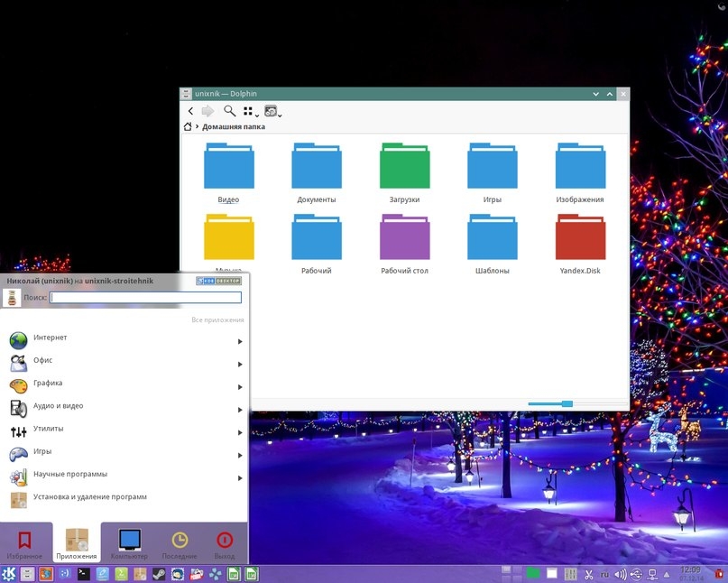
Task: Open the green Загрузки folder
Action: [404, 166]
